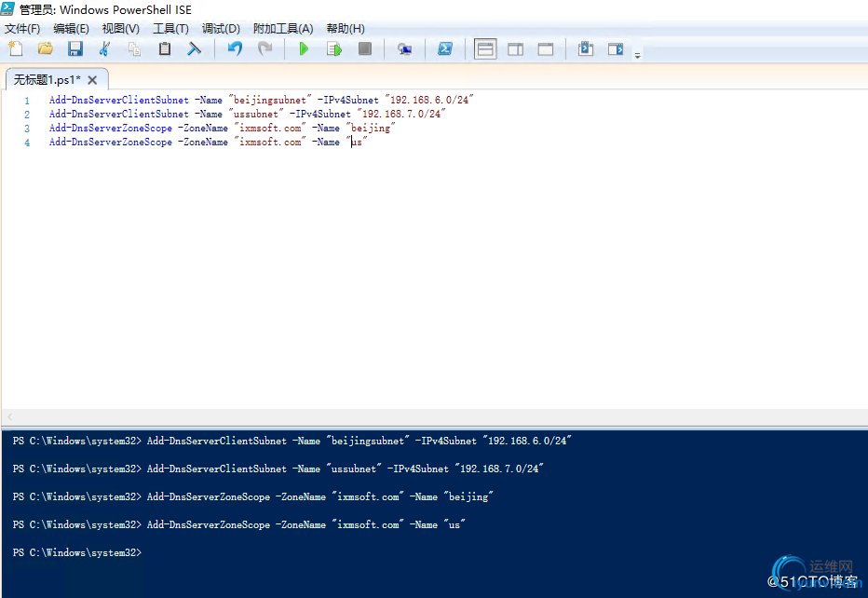868x598 pixels.
Task: Run the selection only
Action: (334, 48)
